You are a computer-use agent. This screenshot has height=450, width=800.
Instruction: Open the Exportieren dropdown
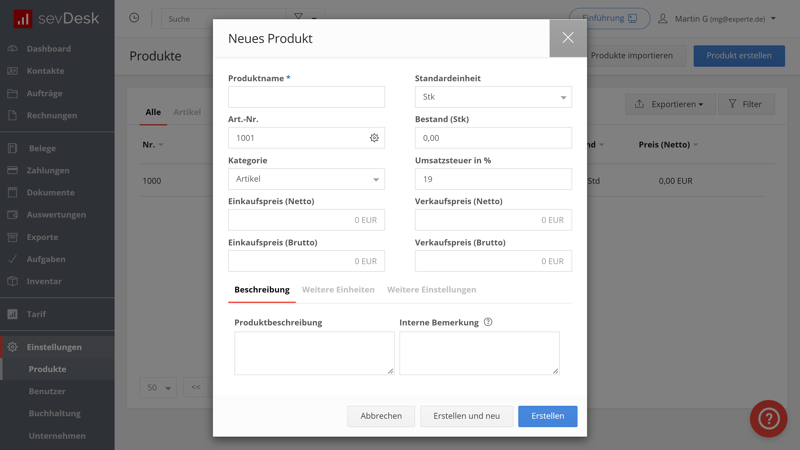(670, 104)
